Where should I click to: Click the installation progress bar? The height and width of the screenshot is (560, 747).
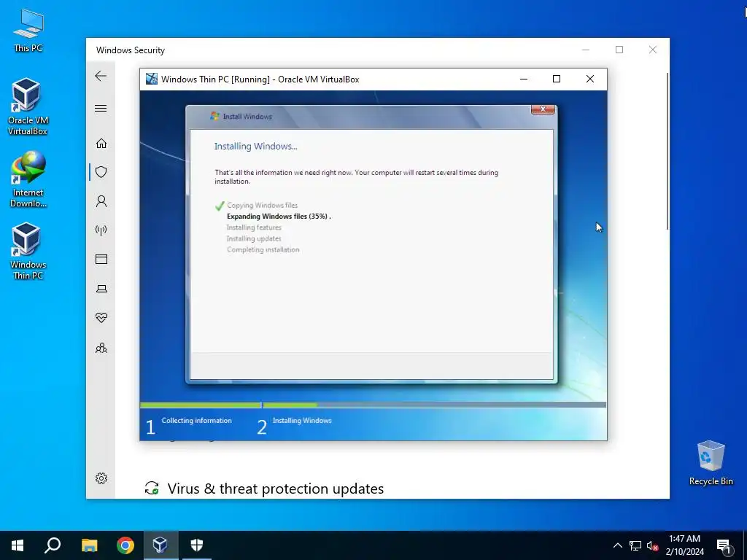pyautogui.click(x=373, y=405)
